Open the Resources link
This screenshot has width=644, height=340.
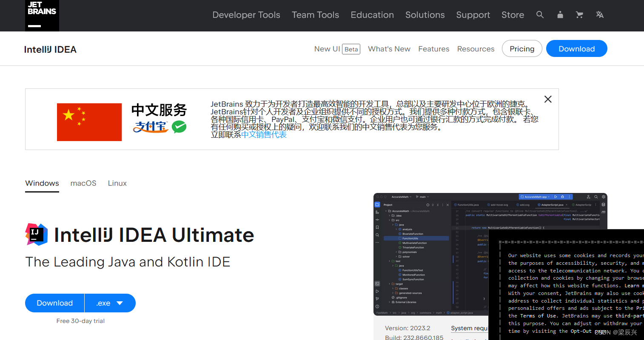pyautogui.click(x=476, y=49)
